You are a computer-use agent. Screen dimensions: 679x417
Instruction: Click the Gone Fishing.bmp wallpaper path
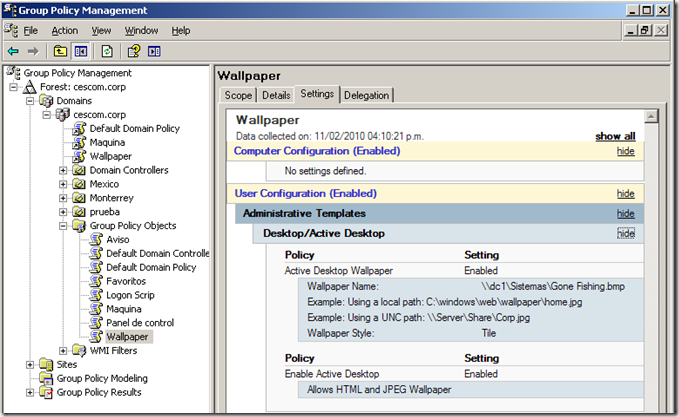[553, 287]
